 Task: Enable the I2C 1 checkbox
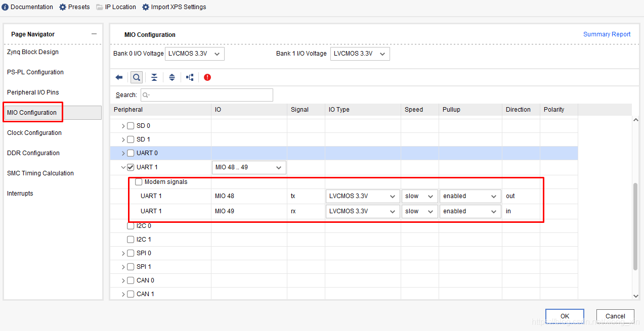(131, 240)
